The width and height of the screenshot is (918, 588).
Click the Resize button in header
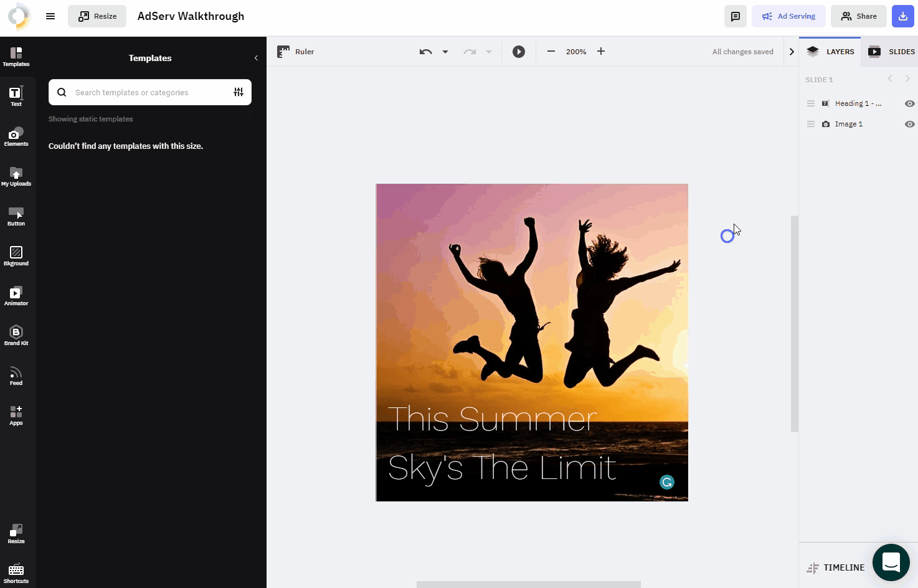pos(97,16)
